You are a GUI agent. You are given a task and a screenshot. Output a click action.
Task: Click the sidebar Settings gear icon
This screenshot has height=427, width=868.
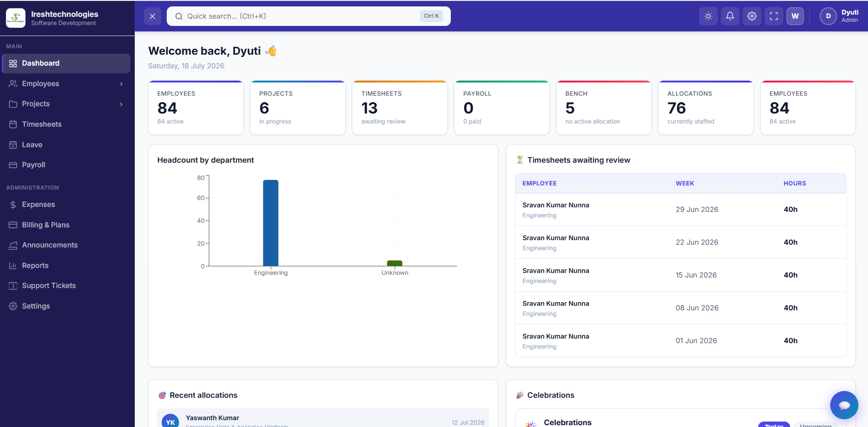point(13,306)
